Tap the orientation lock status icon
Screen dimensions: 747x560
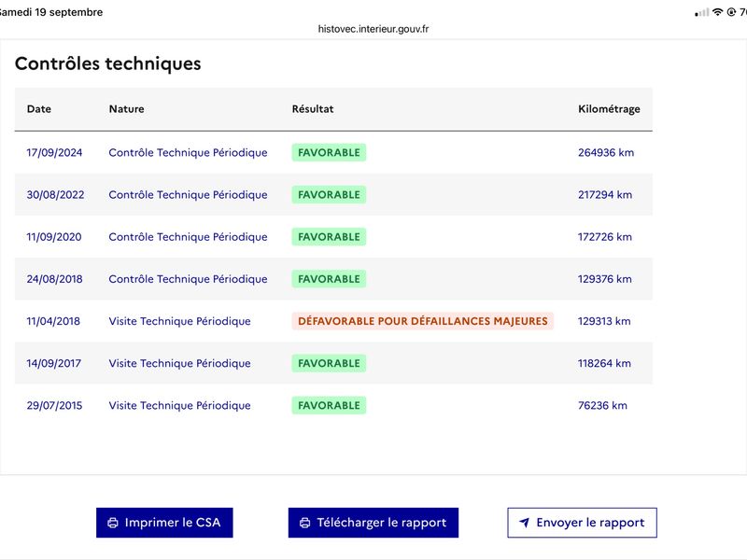(731, 12)
